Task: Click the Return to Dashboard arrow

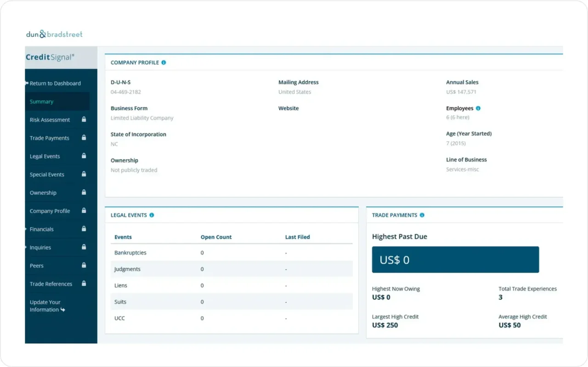Action: tap(27, 83)
